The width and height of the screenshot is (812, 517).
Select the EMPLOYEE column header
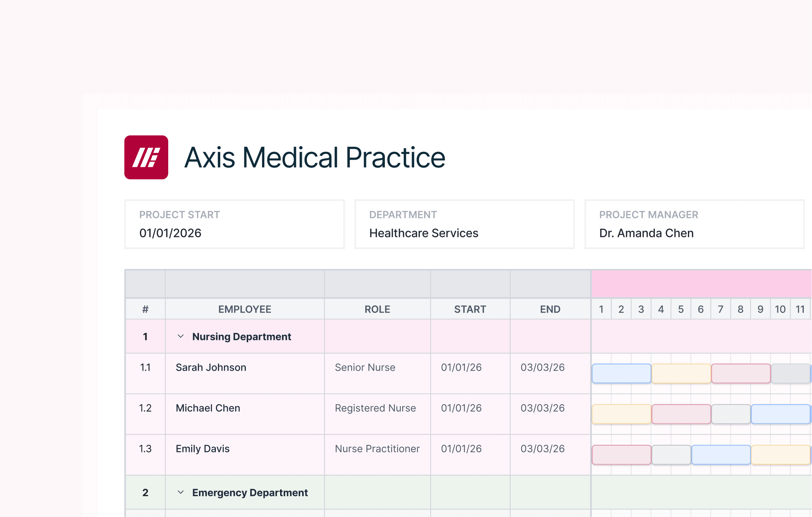pyautogui.click(x=244, y=309)
